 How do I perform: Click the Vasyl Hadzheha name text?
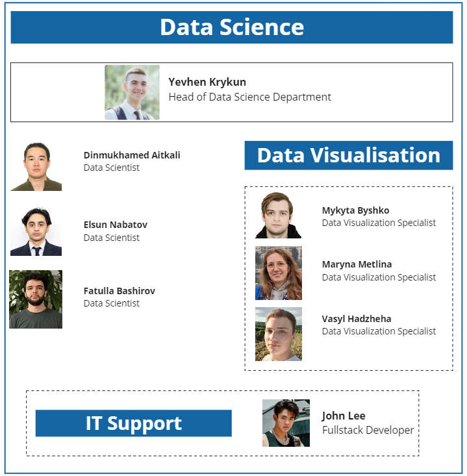coord(357,319)
